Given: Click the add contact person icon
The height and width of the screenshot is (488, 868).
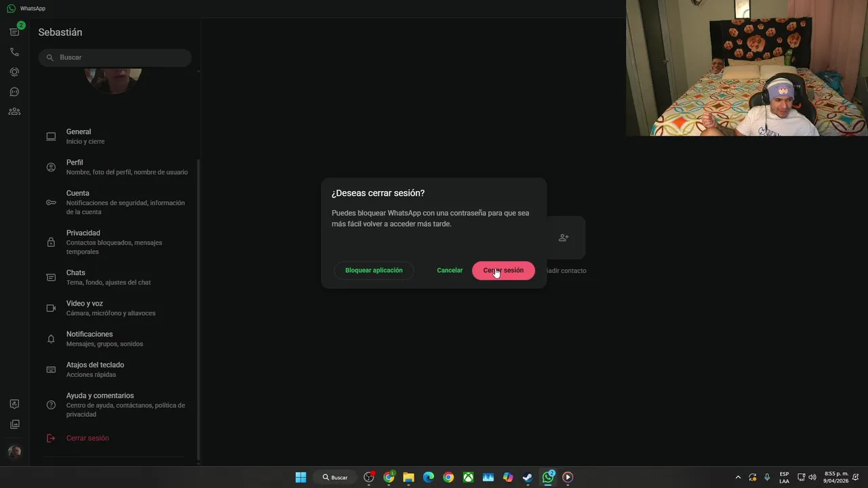Looking at the screenshot, I should point(564,238).
